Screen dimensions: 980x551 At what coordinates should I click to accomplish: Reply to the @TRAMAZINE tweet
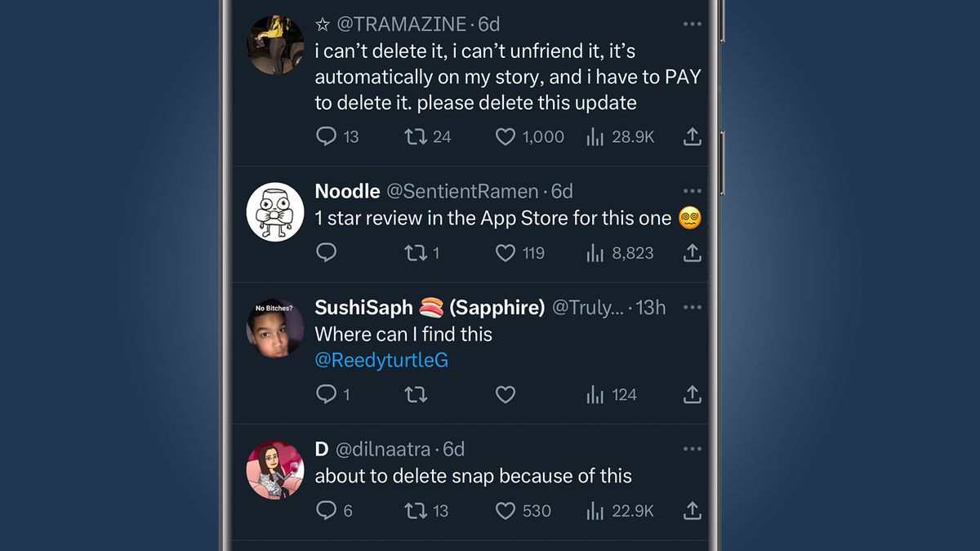327,136
